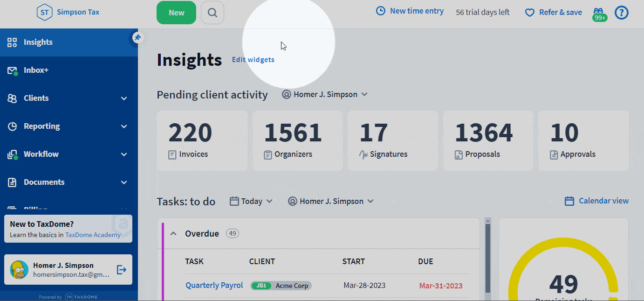Open Workflow menu in sidebar
The height and width of the screenshot is (301, 644).
click(69, 154)
